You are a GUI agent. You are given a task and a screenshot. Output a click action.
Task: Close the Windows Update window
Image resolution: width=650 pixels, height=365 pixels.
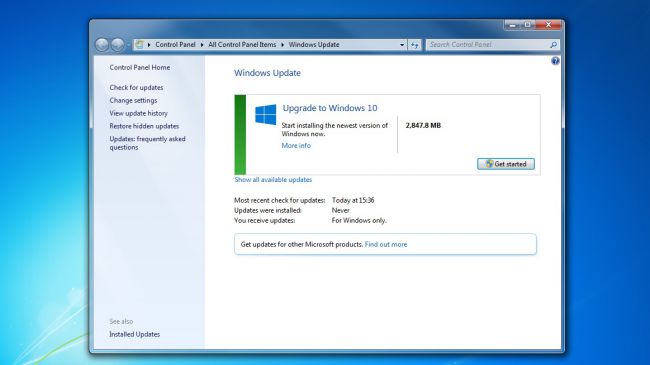(548, 25)
